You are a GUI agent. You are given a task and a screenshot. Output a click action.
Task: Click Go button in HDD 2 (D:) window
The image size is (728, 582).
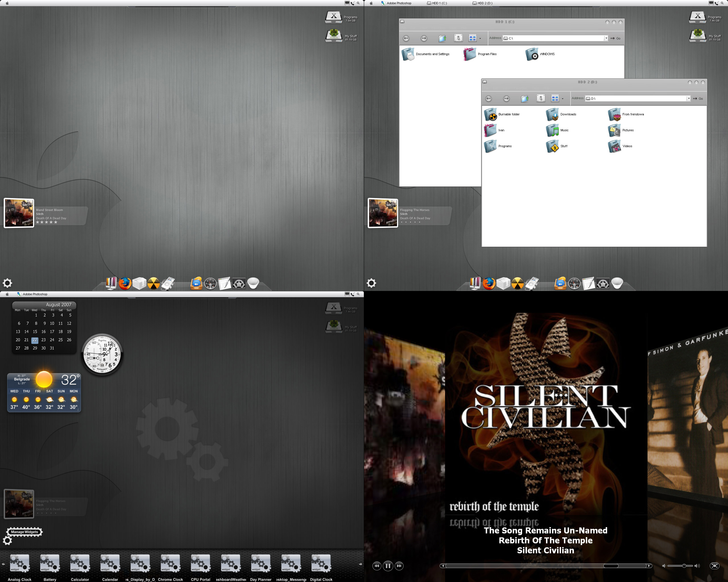(698, 99)
